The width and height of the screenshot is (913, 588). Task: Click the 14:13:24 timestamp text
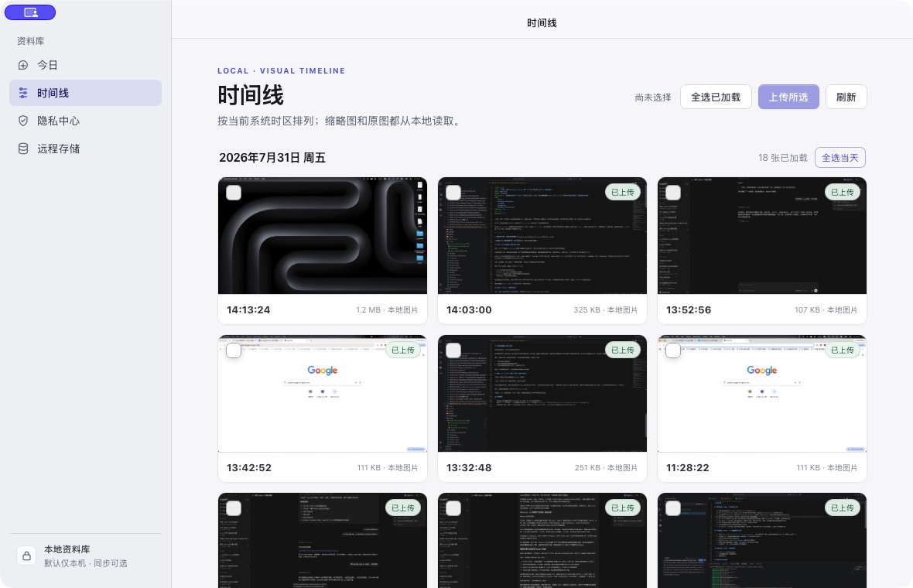point(248,309)
